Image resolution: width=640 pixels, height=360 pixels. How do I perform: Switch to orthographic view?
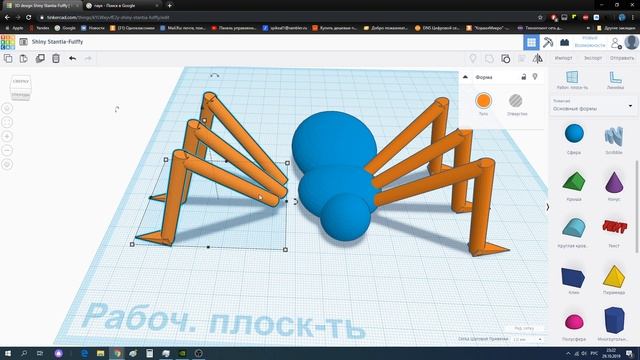tap(7, 164)
